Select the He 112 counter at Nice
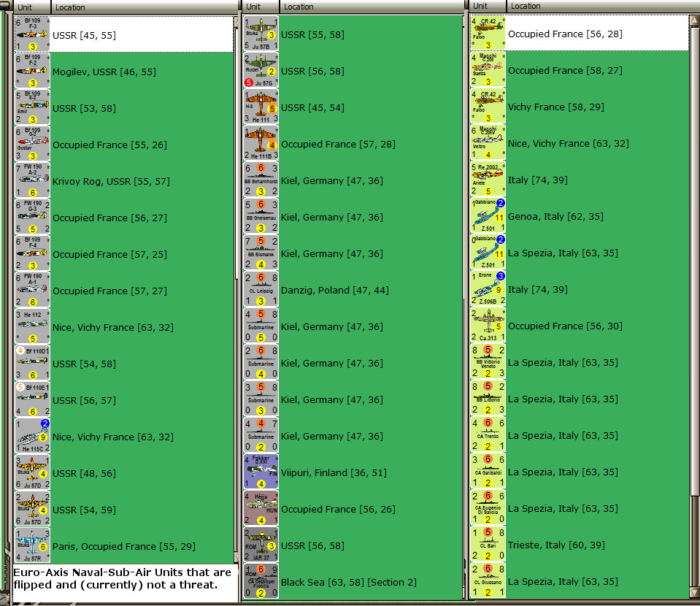The width and height of the screenshot is (700, 606). [32, 326]
